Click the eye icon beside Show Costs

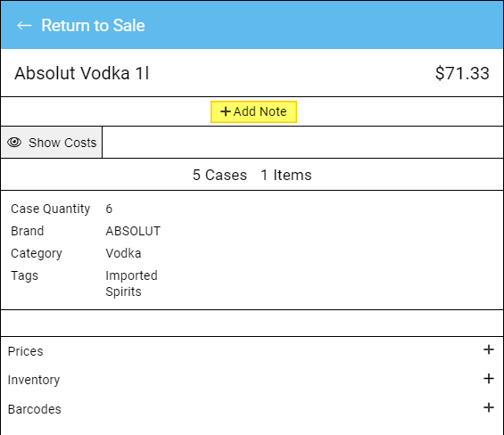(14, 143)
